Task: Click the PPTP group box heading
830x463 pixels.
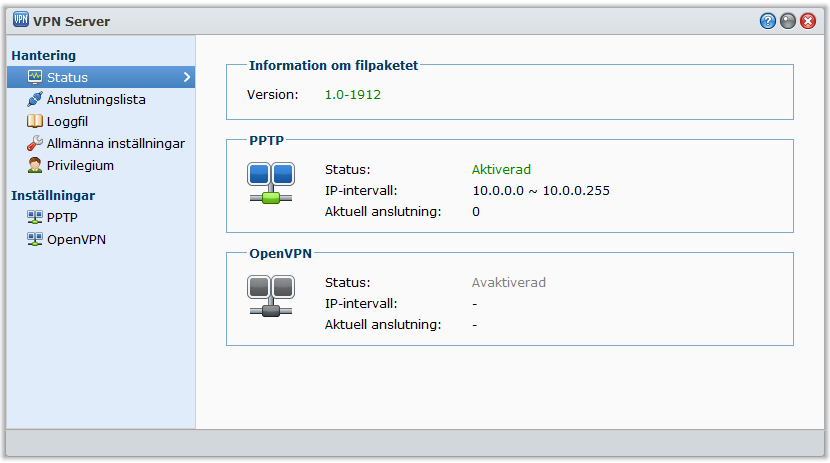Action: (x=266, y=140)
